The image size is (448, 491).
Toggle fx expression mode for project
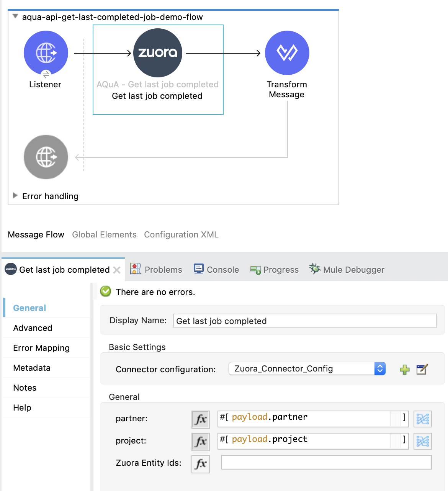(201, 441)
